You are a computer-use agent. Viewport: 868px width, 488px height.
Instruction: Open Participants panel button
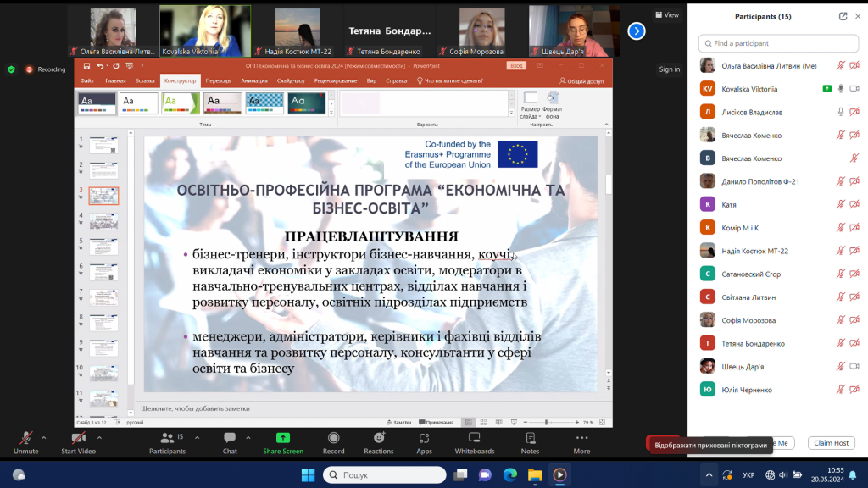coord(167,443)
